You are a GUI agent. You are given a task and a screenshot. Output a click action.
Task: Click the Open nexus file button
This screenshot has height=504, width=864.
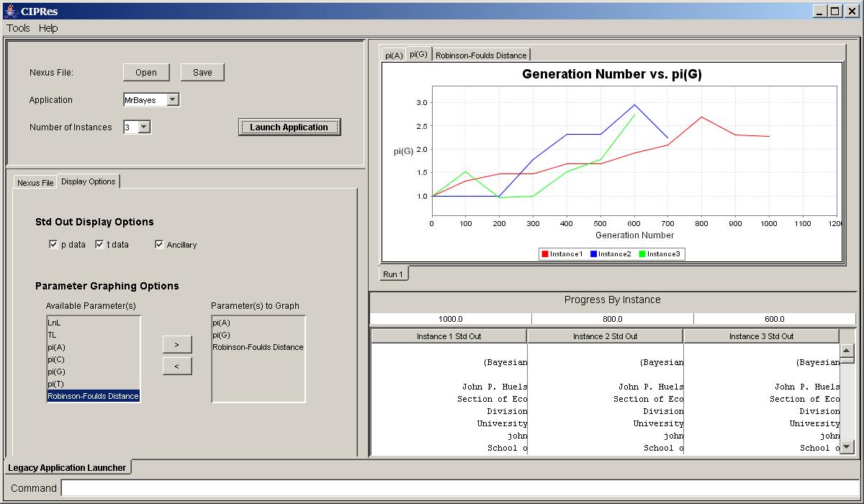pyautogui.click(x=146, y=72)
